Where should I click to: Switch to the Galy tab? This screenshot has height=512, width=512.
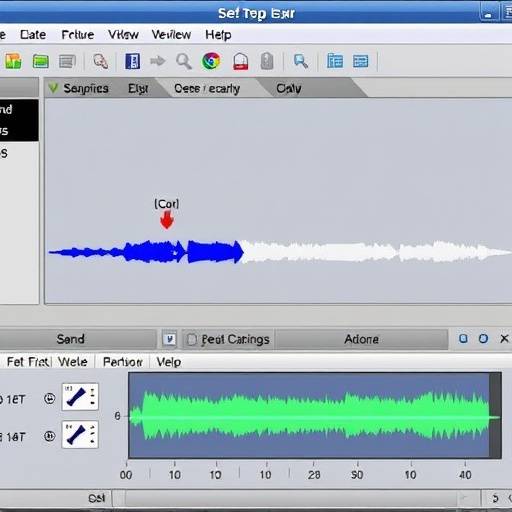pyautogui.click(x=289, y=88)
